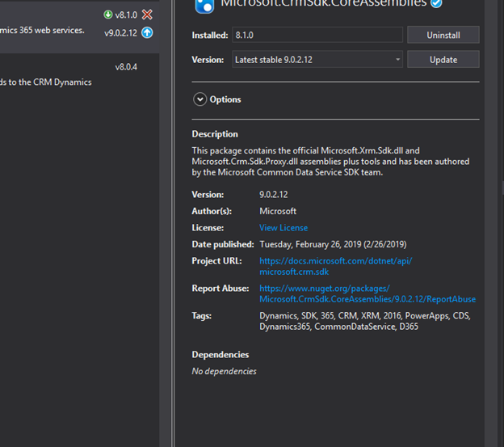Click the Microsoft.CrmSdk.CoreAssemblies package logo icon

[204, 6]
